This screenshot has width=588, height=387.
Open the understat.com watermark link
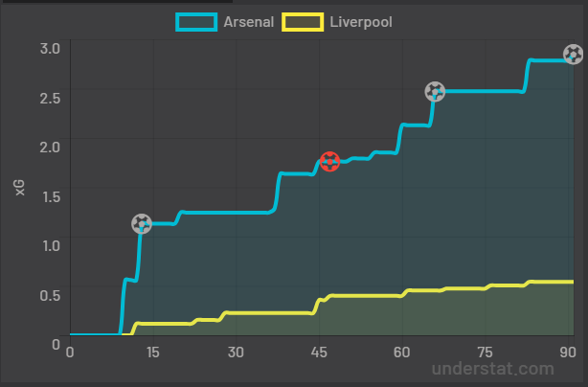(493, 369)
